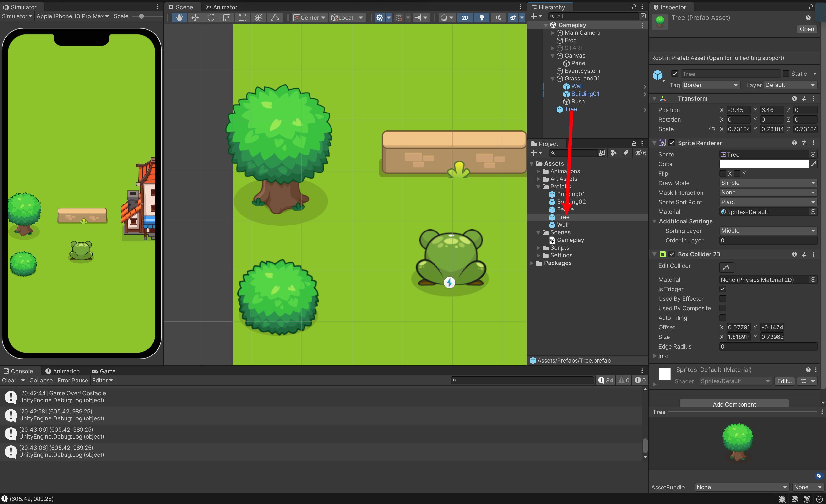Image resolution: width=826 pixels, height=504 pixels.
Task: Toggle the scene grid visibility icon
Action: click(380, 17)
